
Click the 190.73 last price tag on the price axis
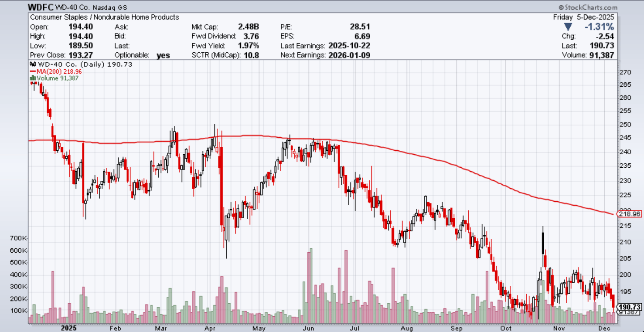[x=629, y=307]
